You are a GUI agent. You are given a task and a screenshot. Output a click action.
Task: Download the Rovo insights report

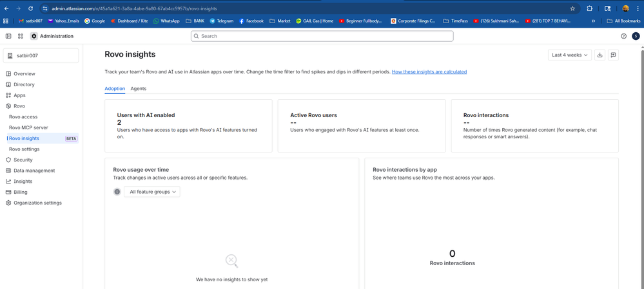point(600,55)
